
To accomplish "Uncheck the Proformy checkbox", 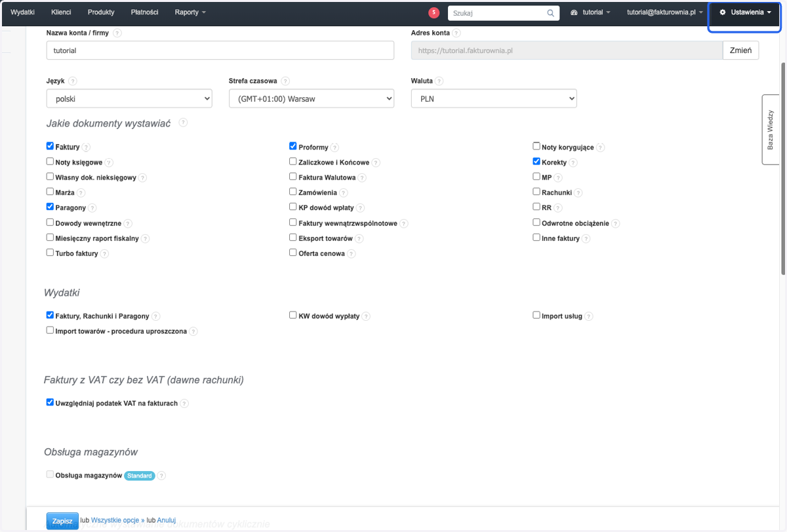I will pyautogui.click(x=293, y=146).
